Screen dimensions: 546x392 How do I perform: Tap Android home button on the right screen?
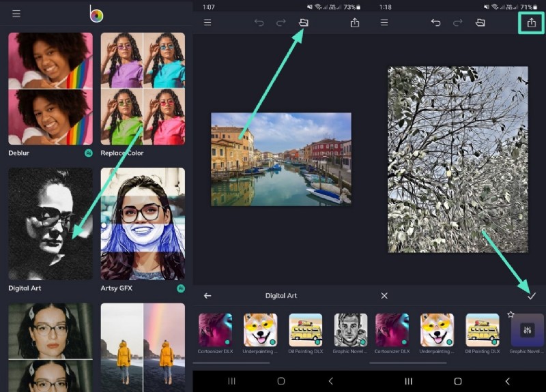(458, 381)
